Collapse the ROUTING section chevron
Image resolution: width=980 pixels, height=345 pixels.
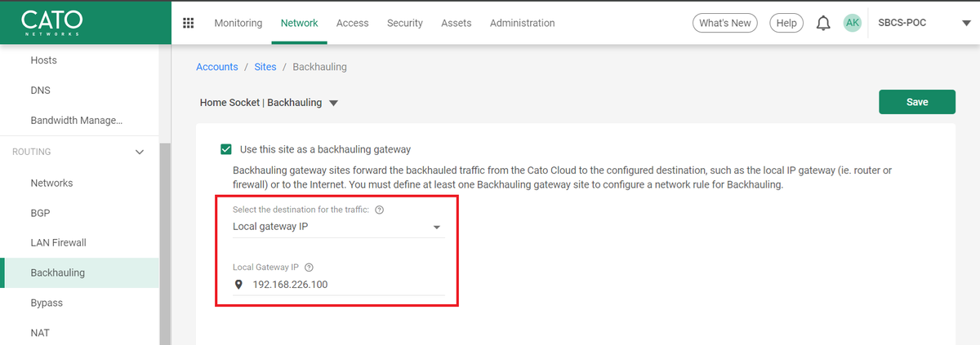pos(140,152)
